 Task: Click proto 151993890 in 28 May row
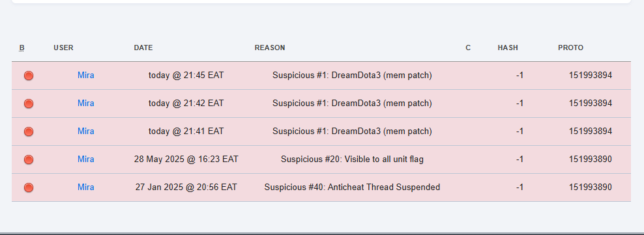(x=590, y=159)
